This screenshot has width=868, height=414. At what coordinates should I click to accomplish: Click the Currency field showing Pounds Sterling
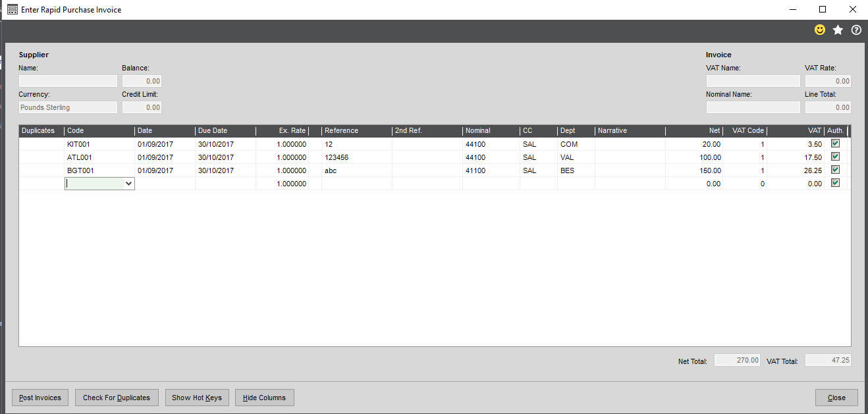coord(68,107)
